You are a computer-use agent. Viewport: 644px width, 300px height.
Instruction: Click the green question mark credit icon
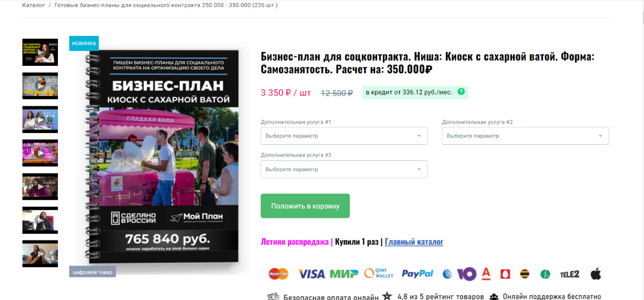(460, 92)
